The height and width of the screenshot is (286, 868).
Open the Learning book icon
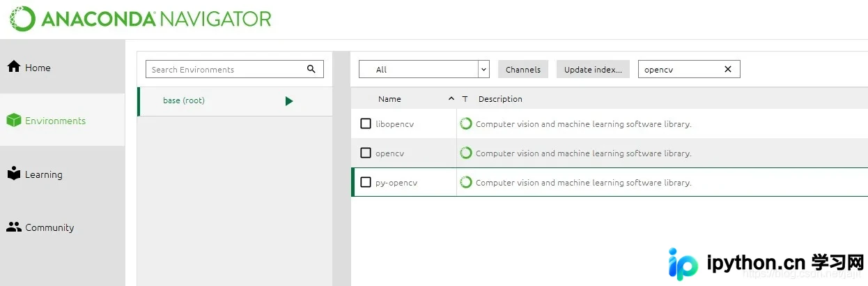[13, 174]
